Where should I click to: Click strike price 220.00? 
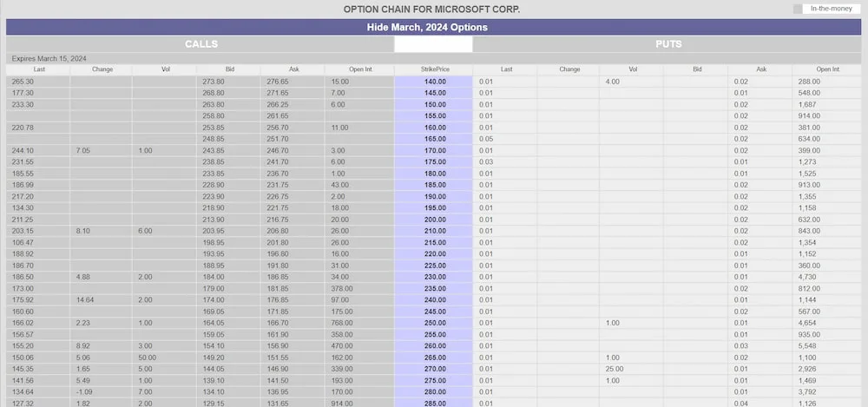click(x=435, y=254)
